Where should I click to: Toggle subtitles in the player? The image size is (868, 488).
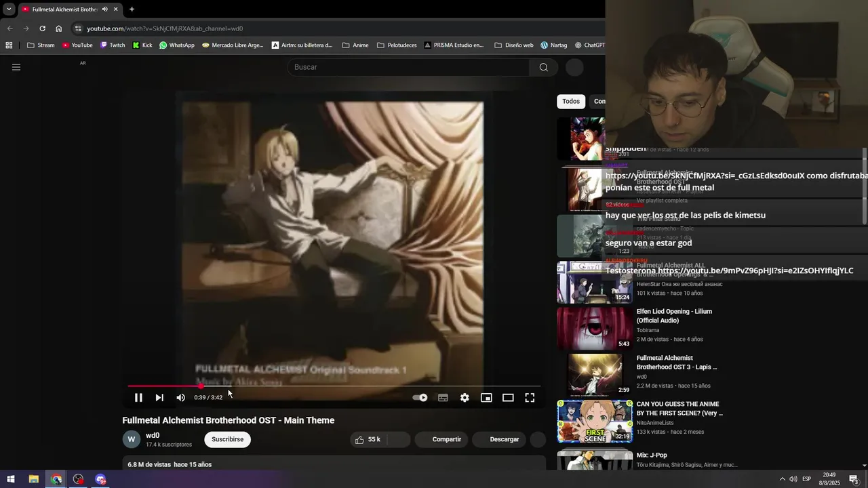coord(443,398)
